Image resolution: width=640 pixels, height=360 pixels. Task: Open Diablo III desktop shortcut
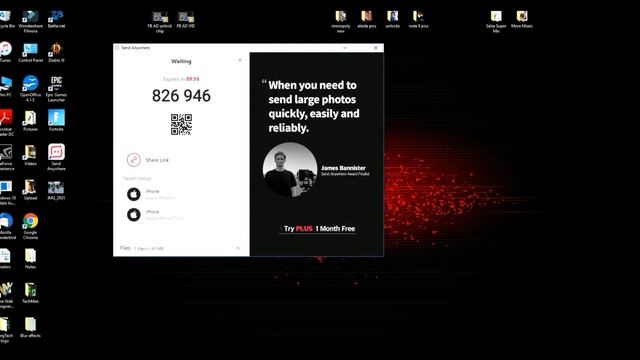[56, 53]
